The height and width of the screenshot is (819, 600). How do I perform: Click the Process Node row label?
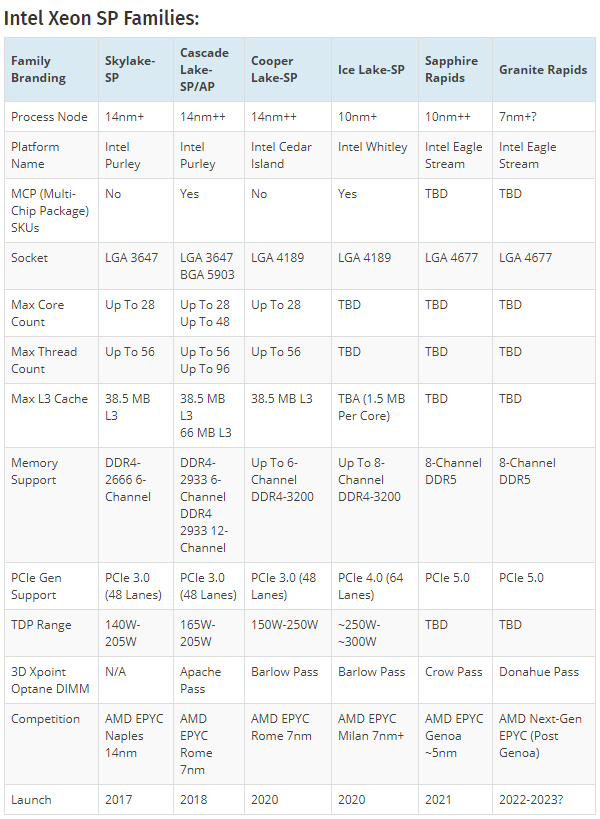click(49, 117)
